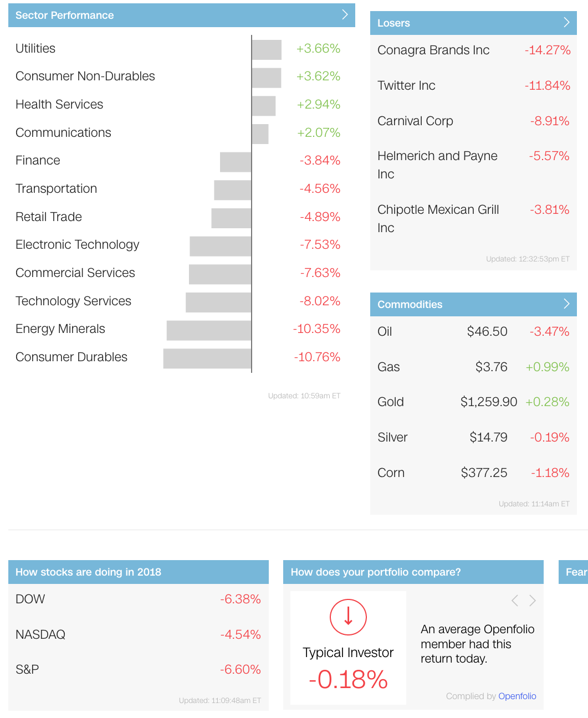
Task: Click the red down-arrow circle icon
Action: [348, 617]
